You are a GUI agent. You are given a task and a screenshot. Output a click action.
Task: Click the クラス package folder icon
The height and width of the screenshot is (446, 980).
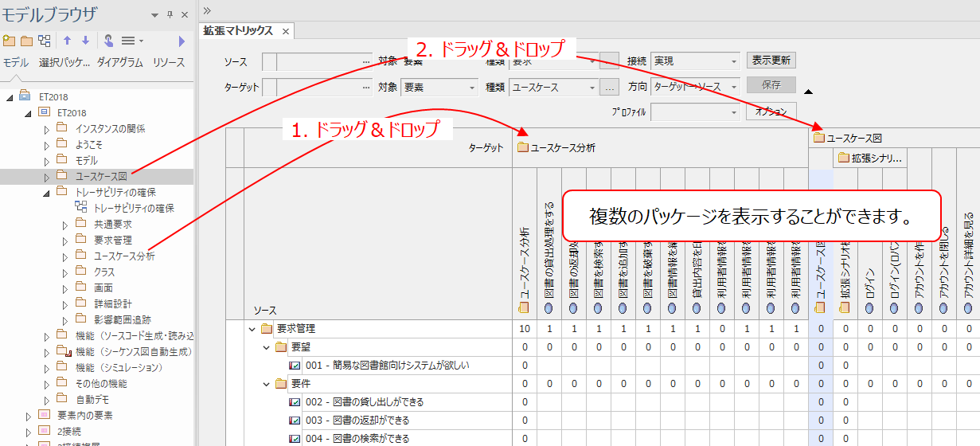click(80, 271)
